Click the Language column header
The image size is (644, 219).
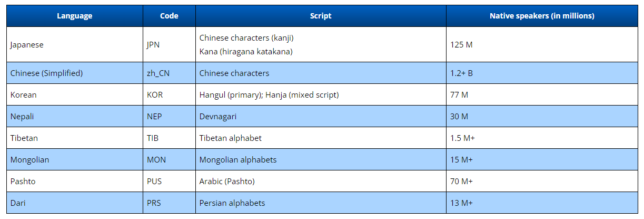(74, 16)
